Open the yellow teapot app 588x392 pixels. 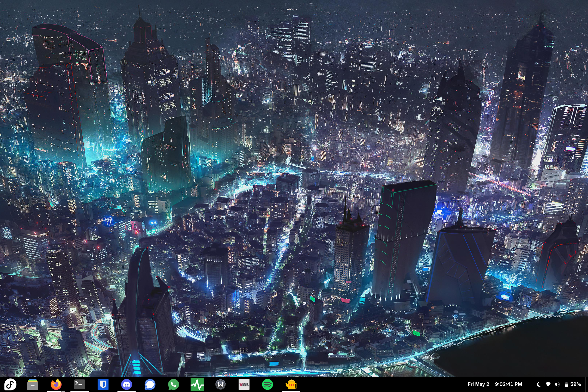click(291, 384)
